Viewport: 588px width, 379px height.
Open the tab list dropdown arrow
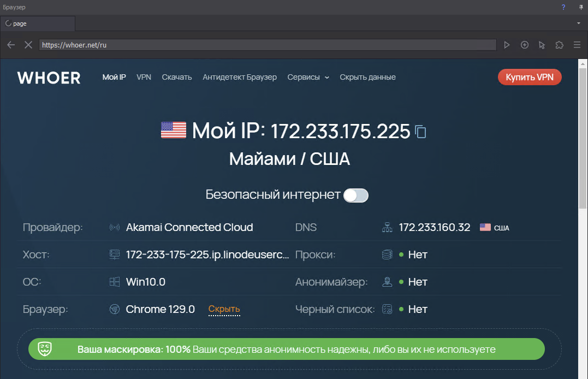578,23
